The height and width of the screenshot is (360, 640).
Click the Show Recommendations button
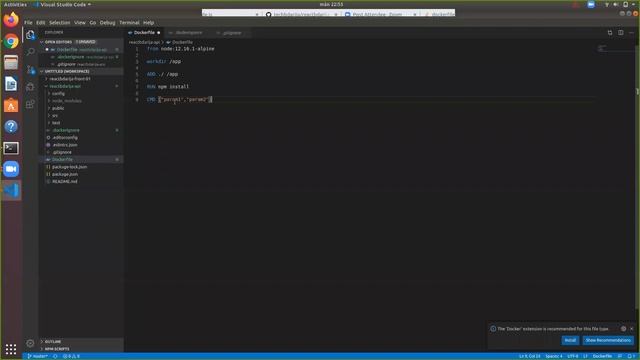pos(608,340)
